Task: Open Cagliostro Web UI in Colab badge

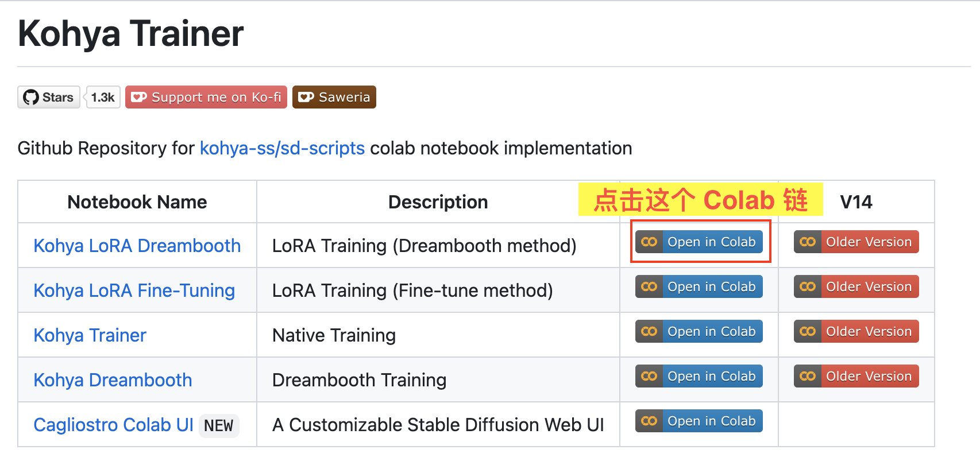Action: pos(699,421)
